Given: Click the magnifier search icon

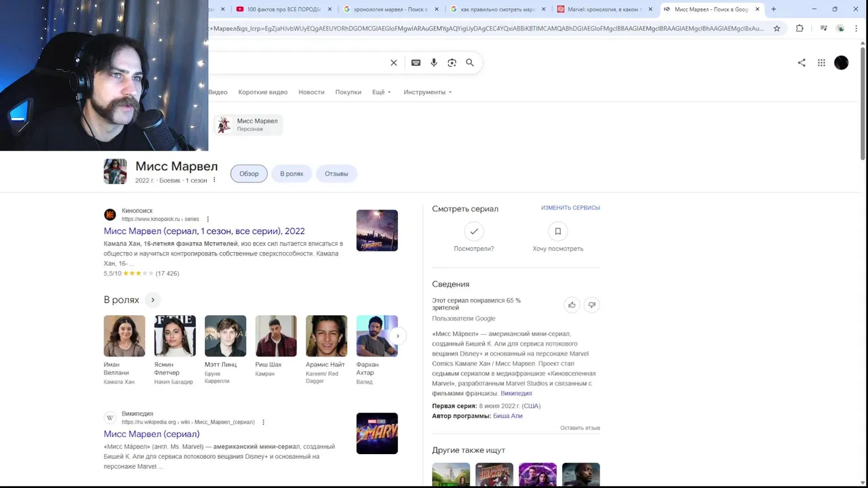Looking at the screenshot, I should click(x=470, y=62).
